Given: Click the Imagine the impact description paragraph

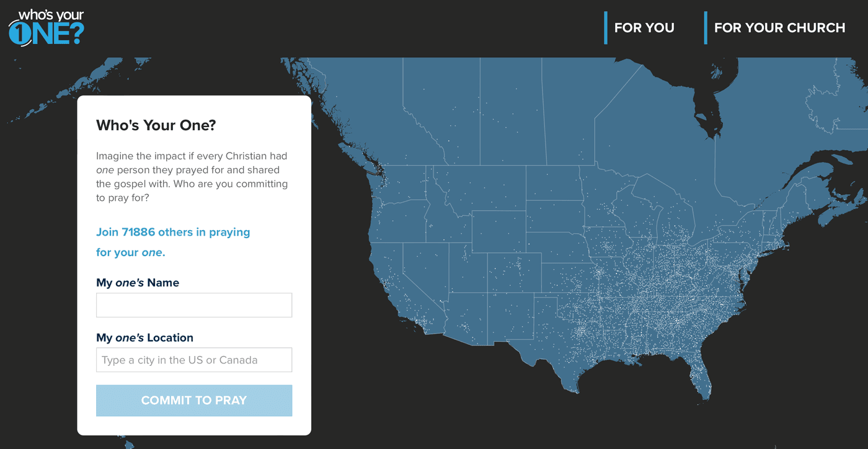Looking at the screenshot, I should (x=192, y=177).
